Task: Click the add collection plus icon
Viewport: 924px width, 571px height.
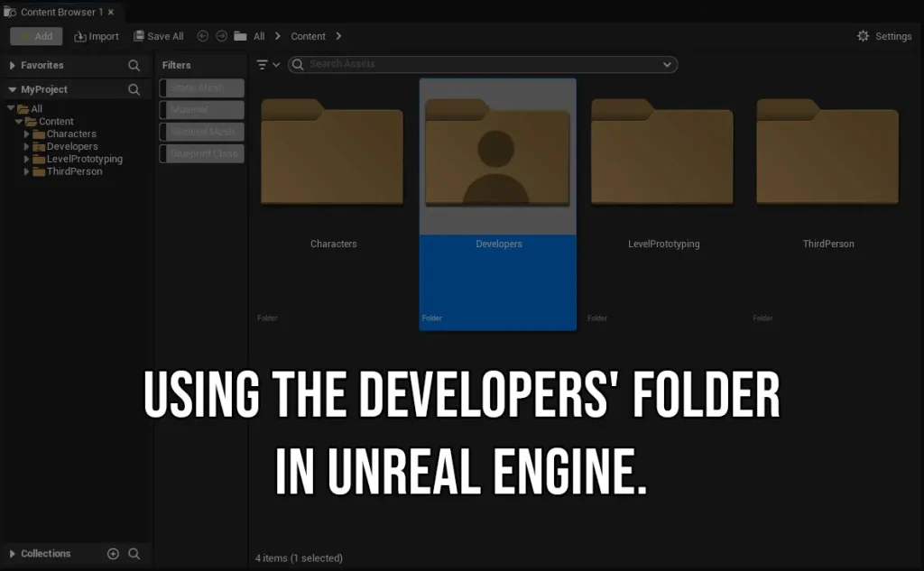Action: coord(113,554)
